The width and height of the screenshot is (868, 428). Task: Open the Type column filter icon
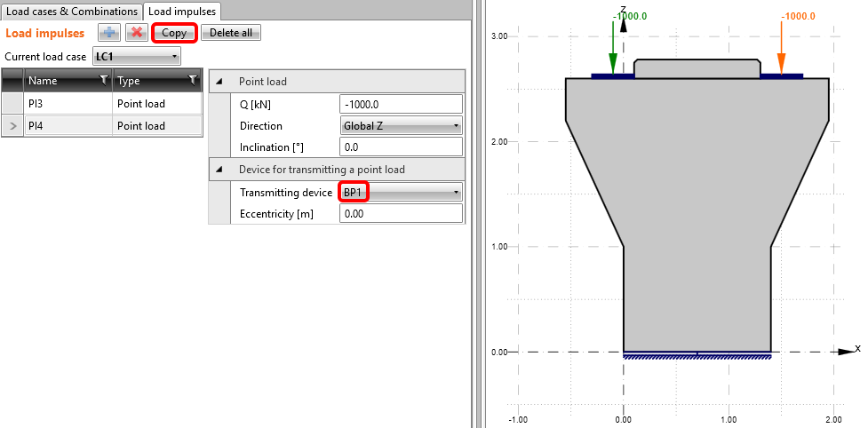193,81
